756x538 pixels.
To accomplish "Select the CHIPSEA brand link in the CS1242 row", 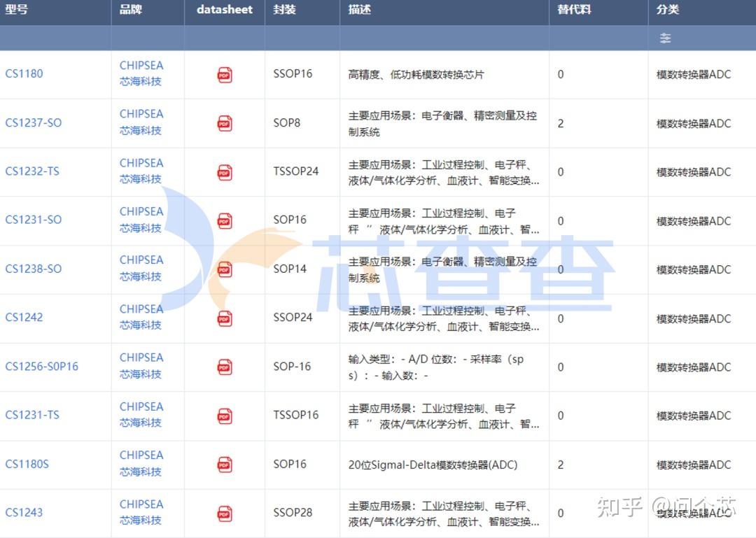I will pos(142,317).
